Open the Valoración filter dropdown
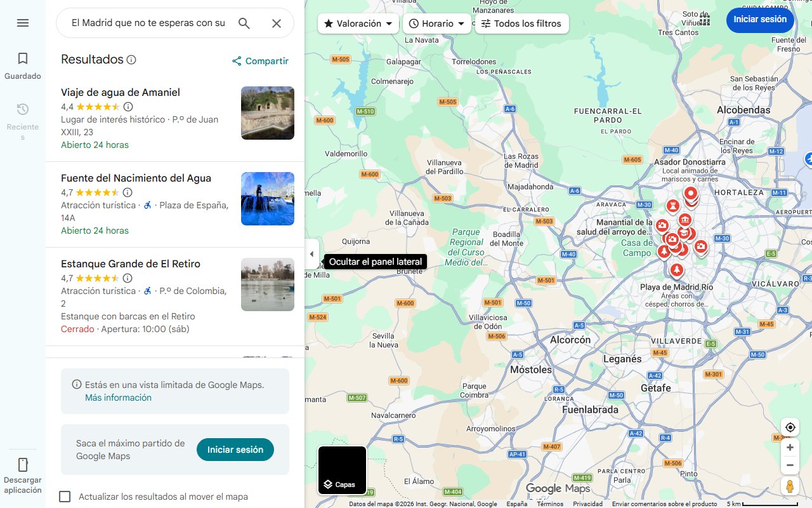 357,23
